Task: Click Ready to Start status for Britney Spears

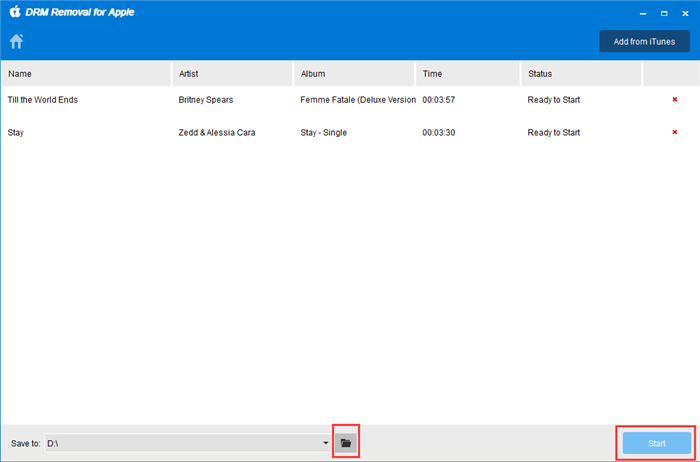Action: pyautogui.click(x=554, y=100)
